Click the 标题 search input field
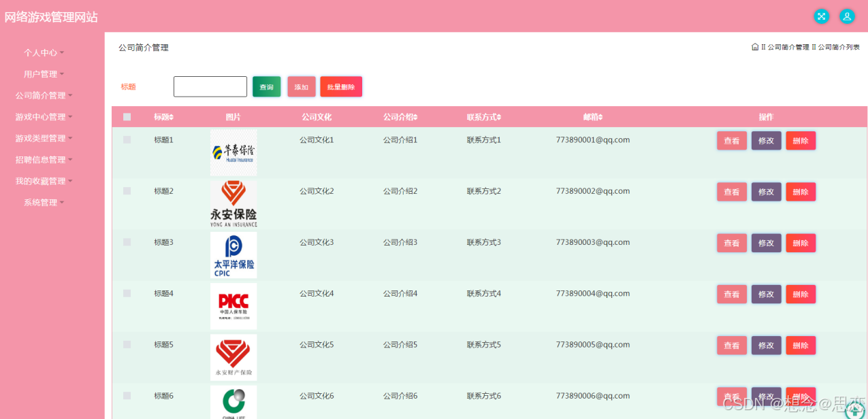The height and width of the screenshot is (419, 868). tap(210, 86)
